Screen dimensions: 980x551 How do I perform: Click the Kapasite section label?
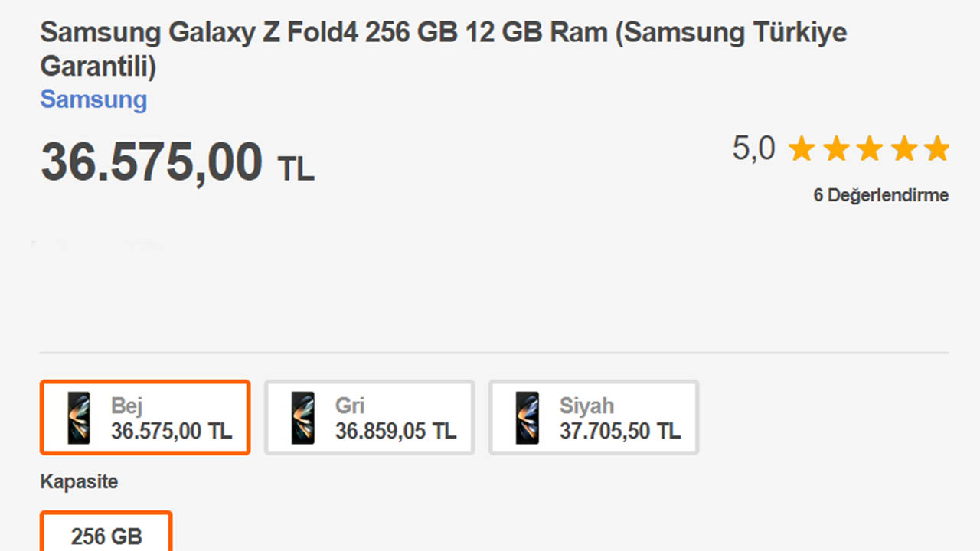tap(79, 481)
